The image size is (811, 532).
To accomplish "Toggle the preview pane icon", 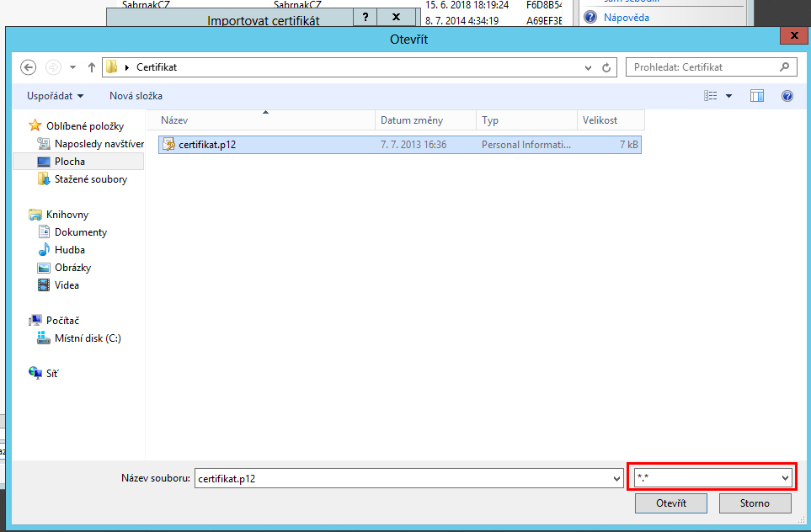I will (x=757, y=96).
